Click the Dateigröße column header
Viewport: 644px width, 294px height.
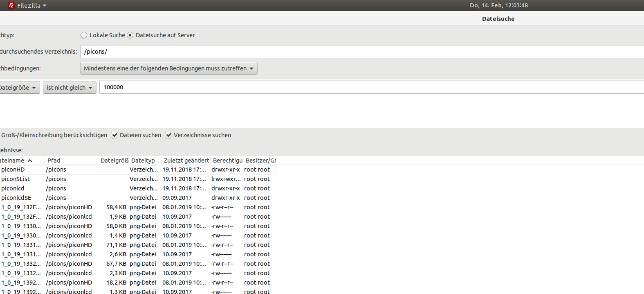pyautogui.click(x=114, y=161)
